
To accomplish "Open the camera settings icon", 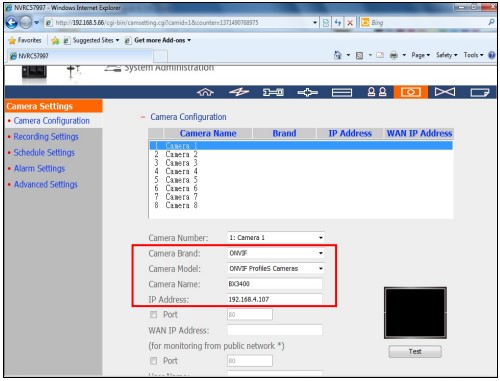I will tap(411, 92).
